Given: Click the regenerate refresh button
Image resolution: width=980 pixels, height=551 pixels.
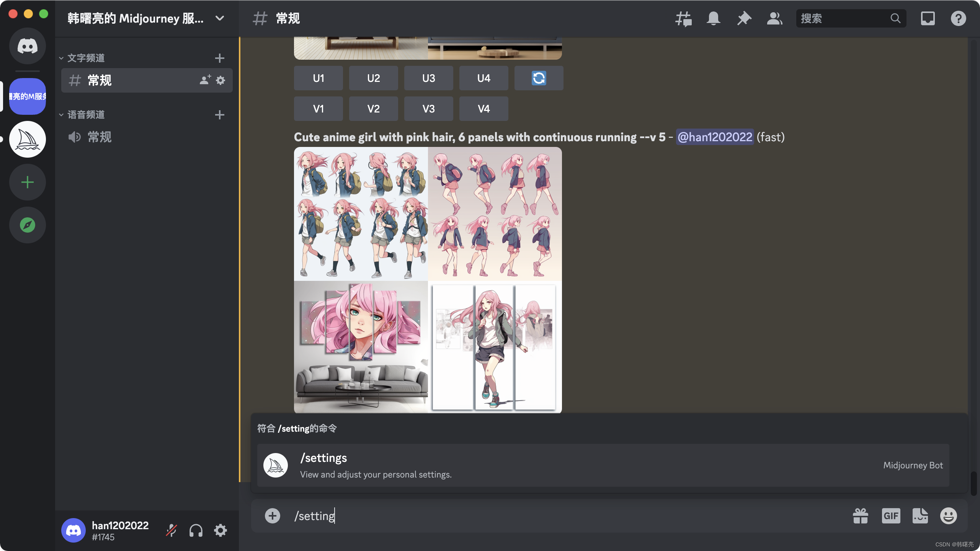Looking at the screenshot, I should point(539,78).
